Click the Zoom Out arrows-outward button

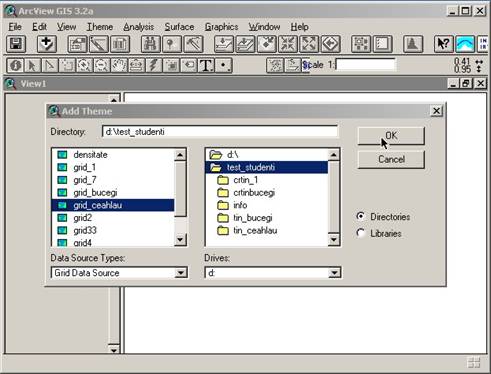(309, 44)
